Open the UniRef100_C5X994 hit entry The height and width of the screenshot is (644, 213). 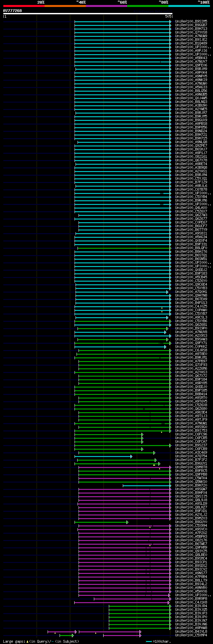pyautogui.click(x=191, y=525)
